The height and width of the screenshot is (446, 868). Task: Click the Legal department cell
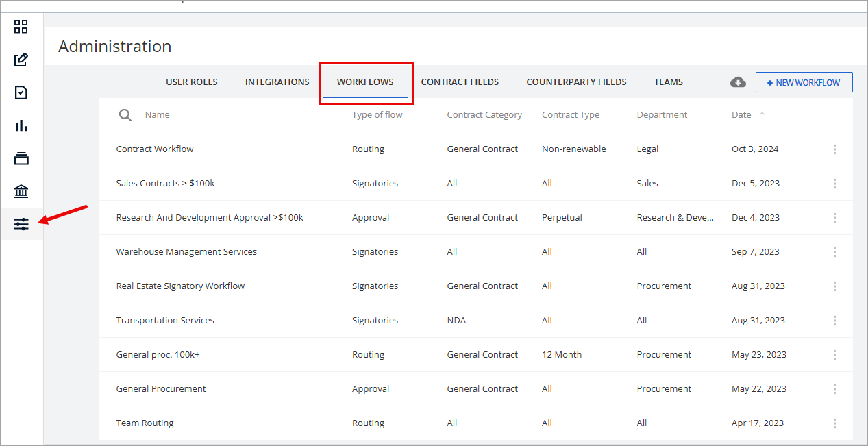[647, 149]
